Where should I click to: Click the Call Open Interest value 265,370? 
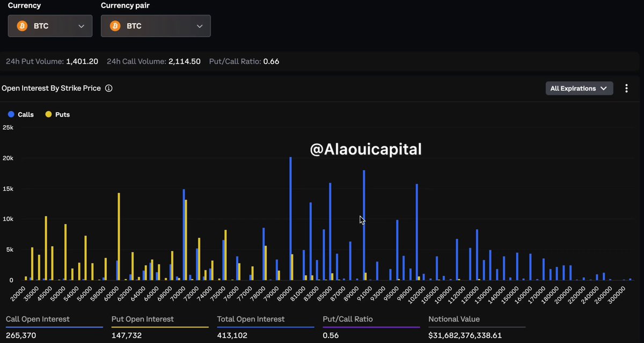pyautogui.click(x=21, y=335)
